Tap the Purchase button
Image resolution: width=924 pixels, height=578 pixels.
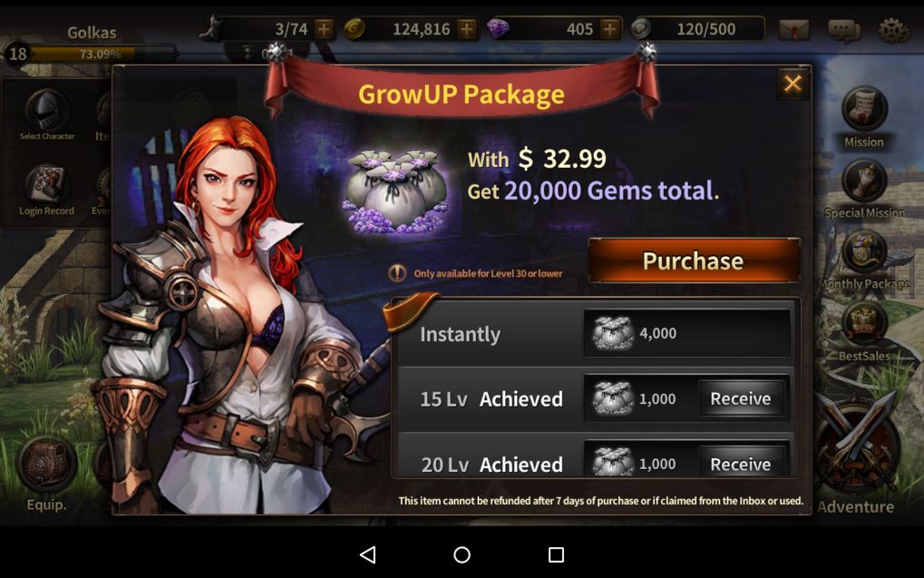[x=694, y=260]
